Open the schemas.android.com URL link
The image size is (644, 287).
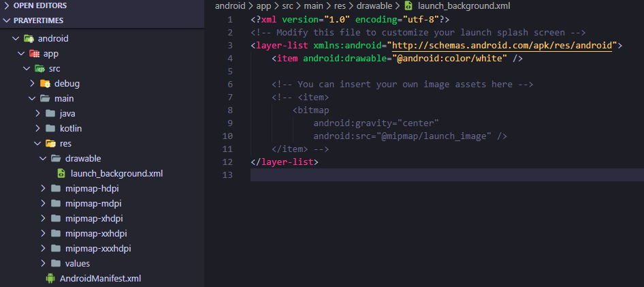[x=502, y=45]
